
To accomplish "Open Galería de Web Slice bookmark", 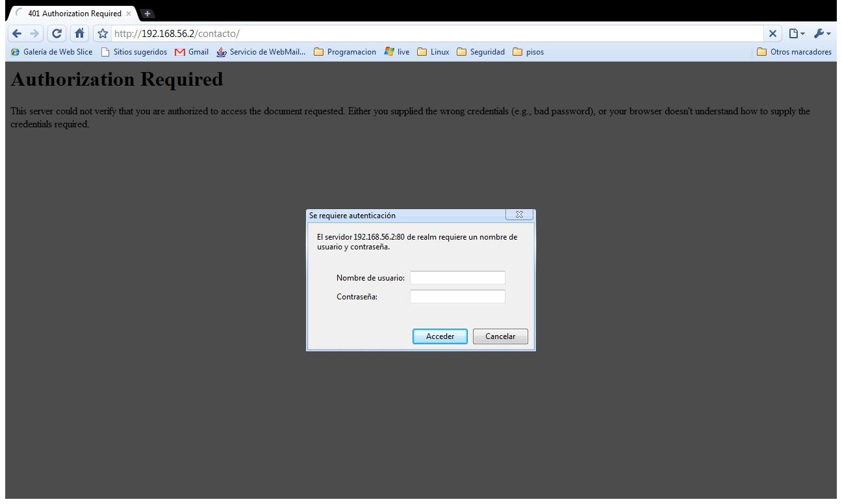I will click(52, 52).
